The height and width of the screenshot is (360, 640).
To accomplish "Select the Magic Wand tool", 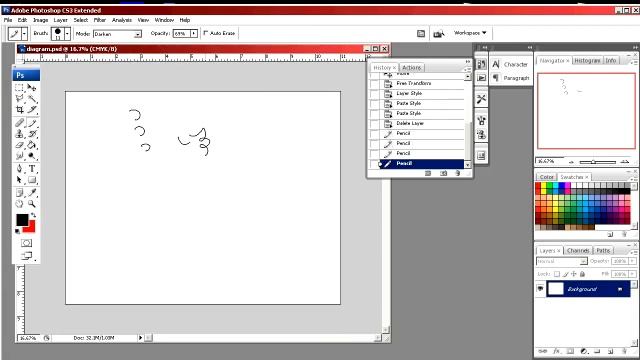I will click(32, 98).
